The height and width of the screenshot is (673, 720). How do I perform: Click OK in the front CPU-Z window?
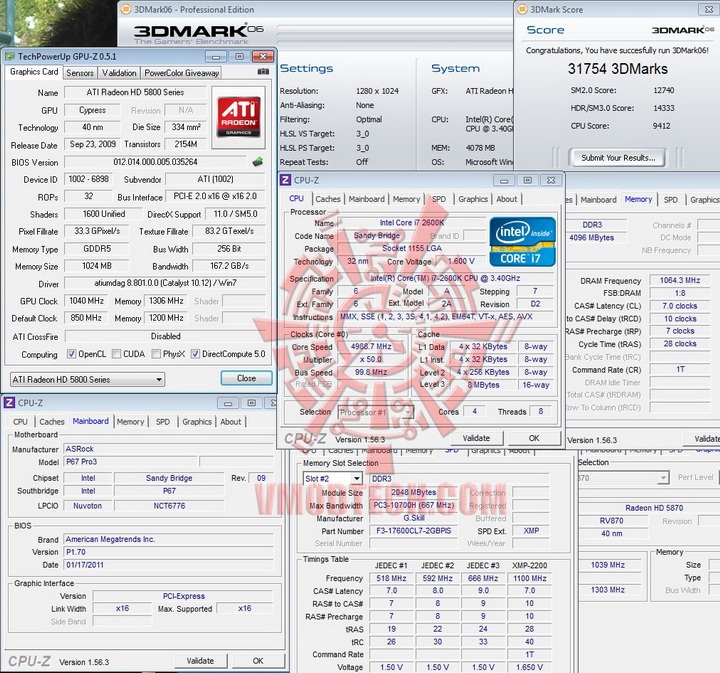pyautogui.click(x=534, y=438)
